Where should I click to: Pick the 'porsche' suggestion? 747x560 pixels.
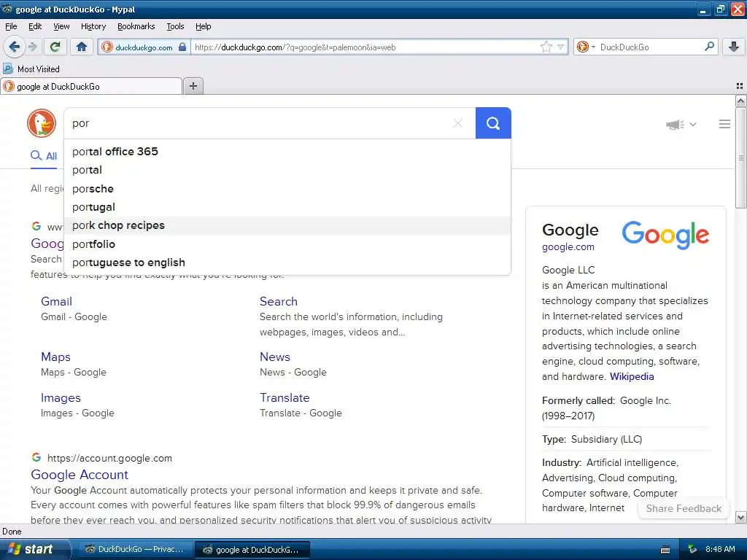(x=287, y=189)
